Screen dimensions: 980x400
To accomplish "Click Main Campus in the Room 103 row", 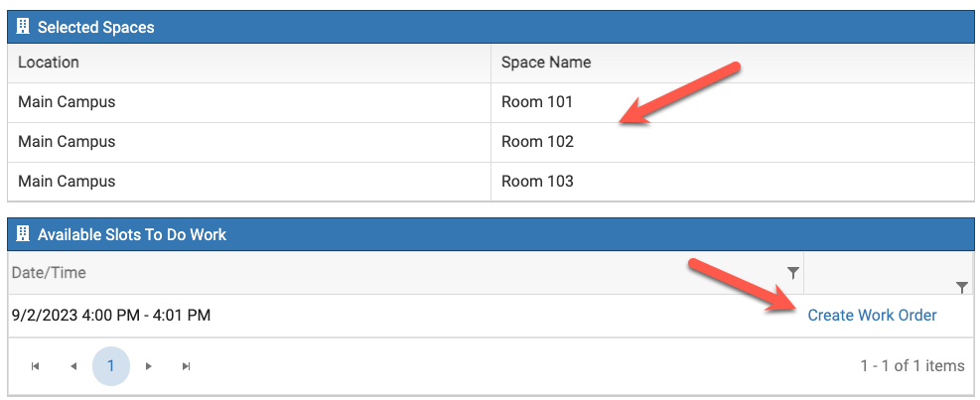I will pos(67,181).
